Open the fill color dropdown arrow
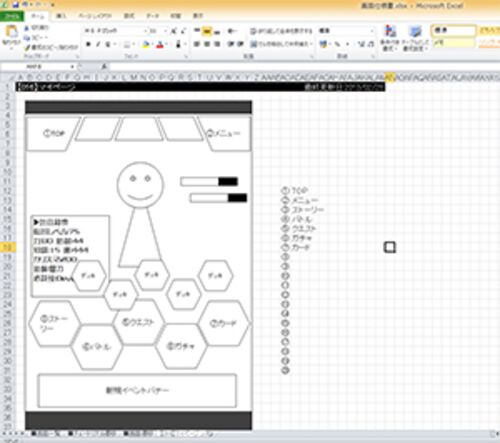Screen dimensions: 500x443 152,44
